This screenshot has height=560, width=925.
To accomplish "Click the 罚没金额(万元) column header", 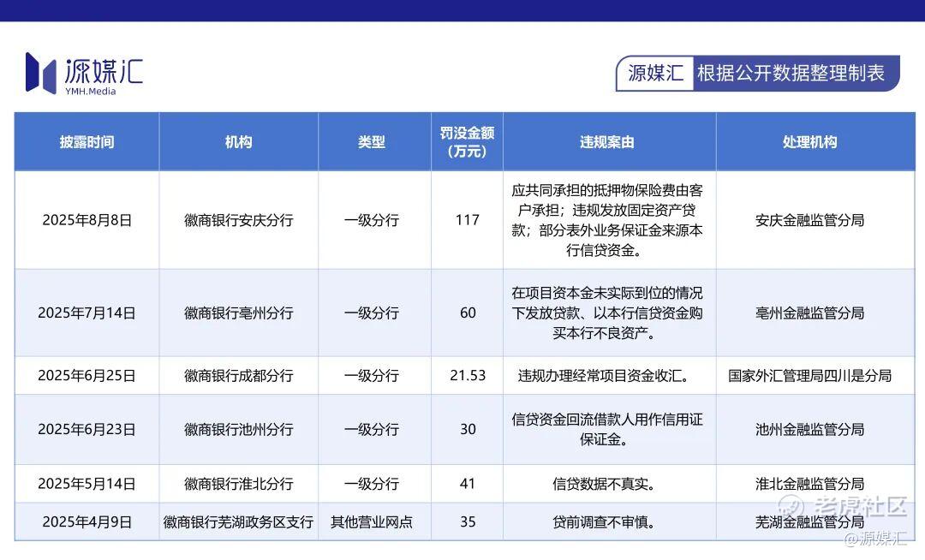I will click(468, 142).
